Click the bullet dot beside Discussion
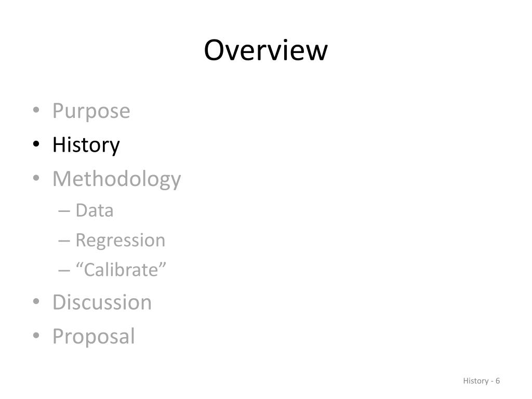 [36, 301]
